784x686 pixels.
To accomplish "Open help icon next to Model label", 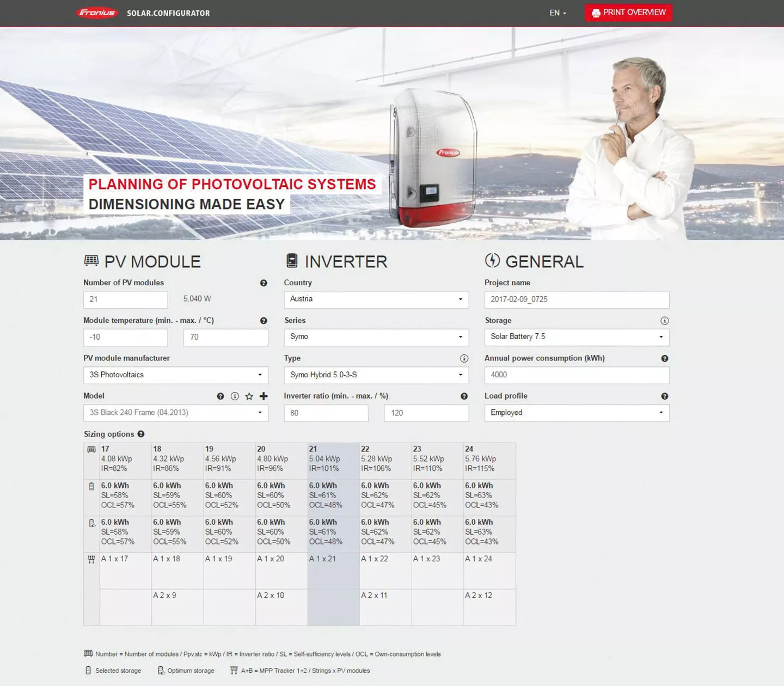I will point(220,396).
